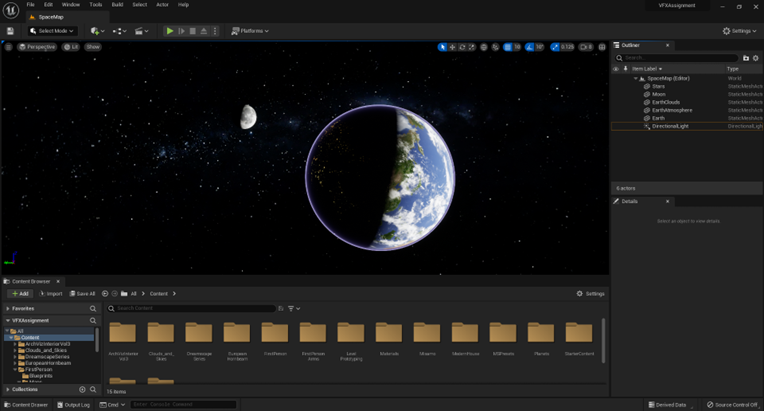
Task: Select the translate (move) gizmo tool
Action: pyautogui.click(x=452, y=47)
